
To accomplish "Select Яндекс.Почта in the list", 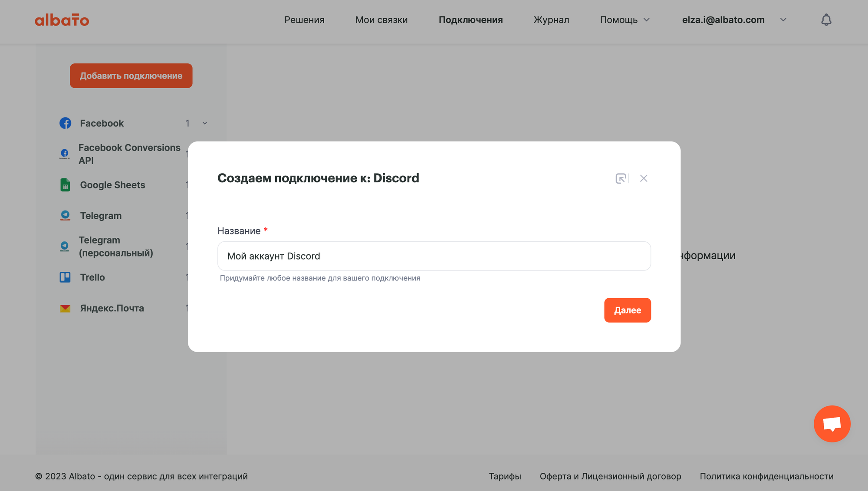I will point(112,308).
